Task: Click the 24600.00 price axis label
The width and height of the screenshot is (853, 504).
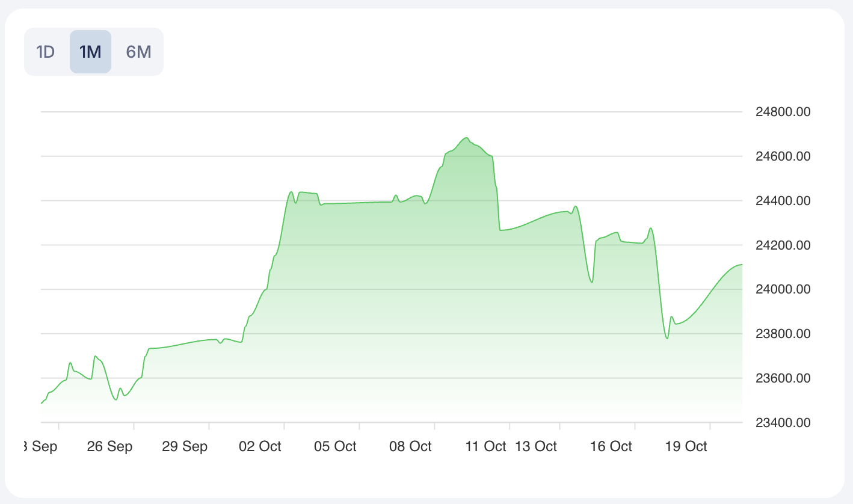Action: pos(783,156)
